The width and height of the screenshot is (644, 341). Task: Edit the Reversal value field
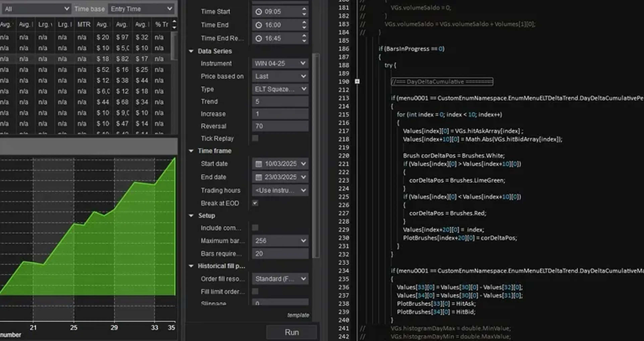(x=280, y=126)
